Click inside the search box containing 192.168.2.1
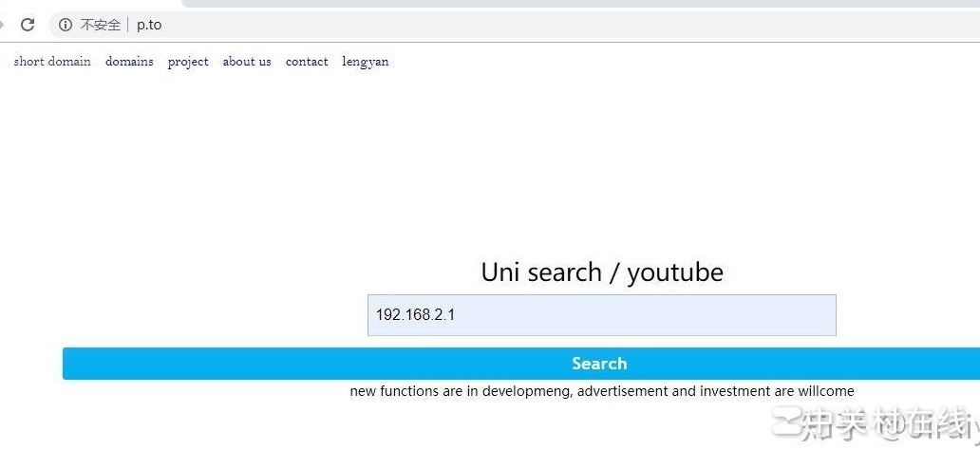 [601, 315]
